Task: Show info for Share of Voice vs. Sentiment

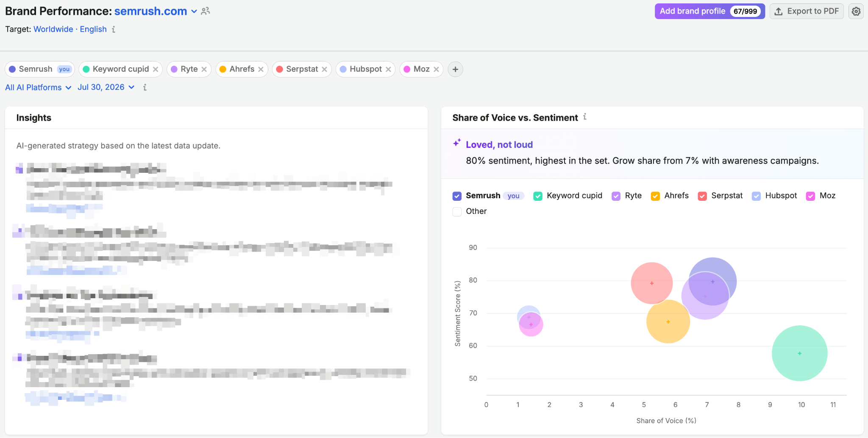Action: tap(585, 116)
